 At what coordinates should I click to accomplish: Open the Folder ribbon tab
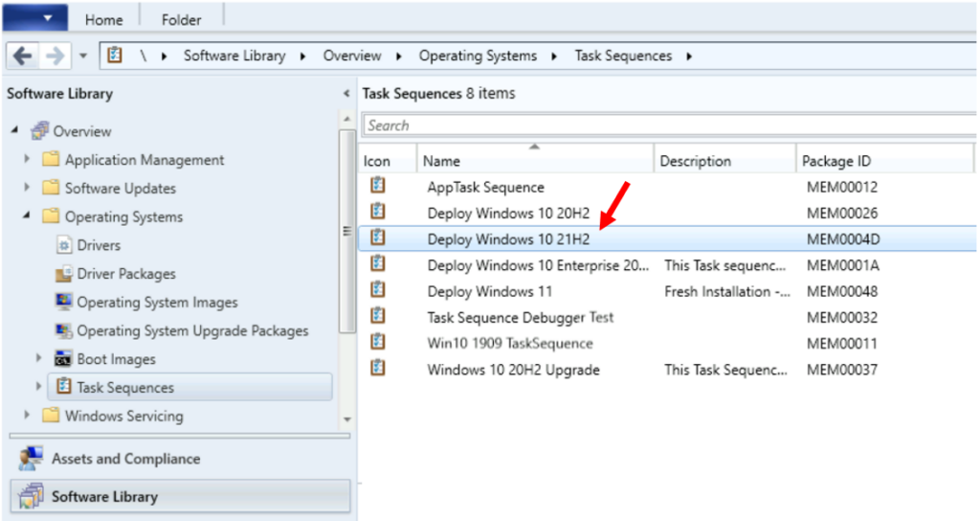pos(181,19)
